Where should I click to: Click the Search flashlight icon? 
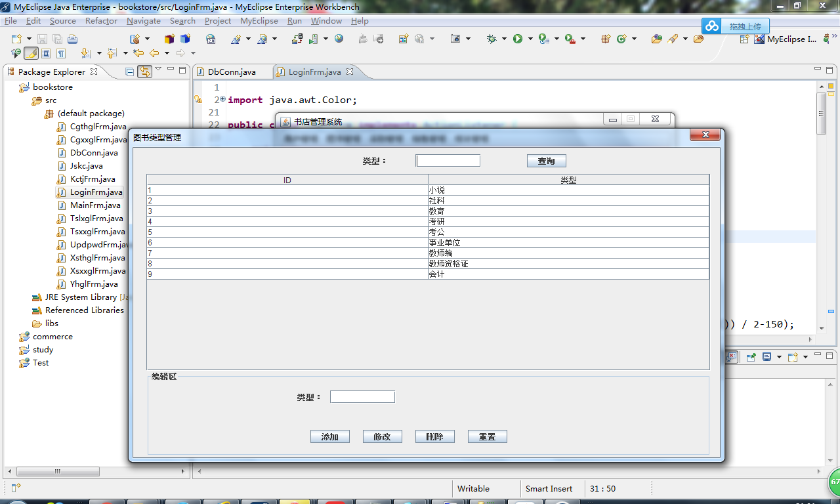pyautogui.click(x=673, y=39)
